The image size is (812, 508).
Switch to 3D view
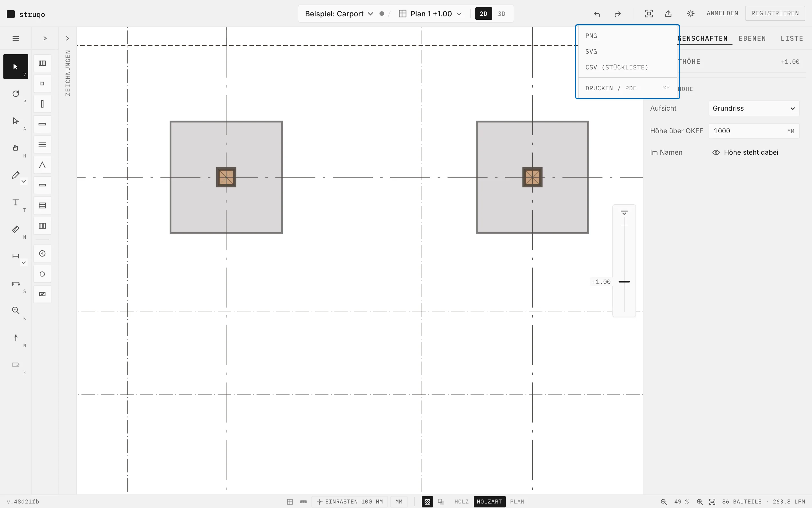502,14
